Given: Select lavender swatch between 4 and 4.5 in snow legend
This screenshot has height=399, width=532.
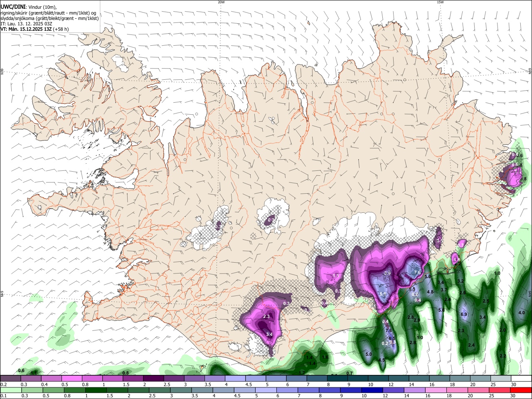Looking at the screenshot, I should pyautogui.click(x=235, y=378).
